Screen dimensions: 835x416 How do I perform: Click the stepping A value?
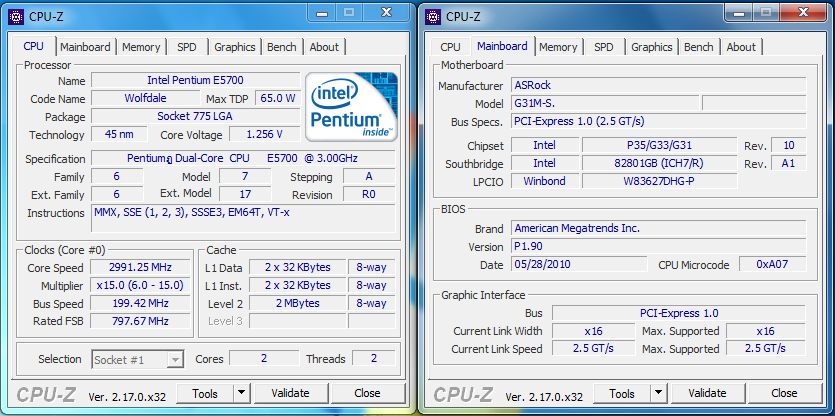(x=369, y=176)
